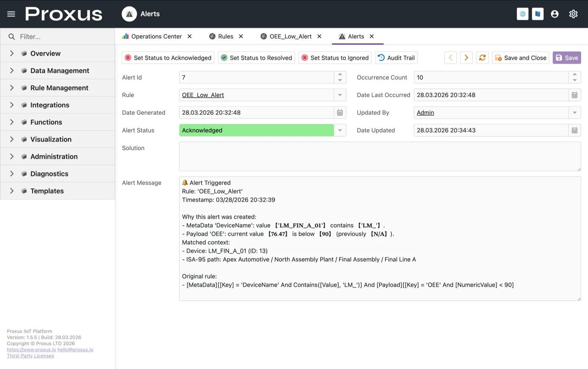The width and height of the screenshot is (588, 369).
Task: Switch to the OEE_Low_Alert tab
Action: (290, 36)
